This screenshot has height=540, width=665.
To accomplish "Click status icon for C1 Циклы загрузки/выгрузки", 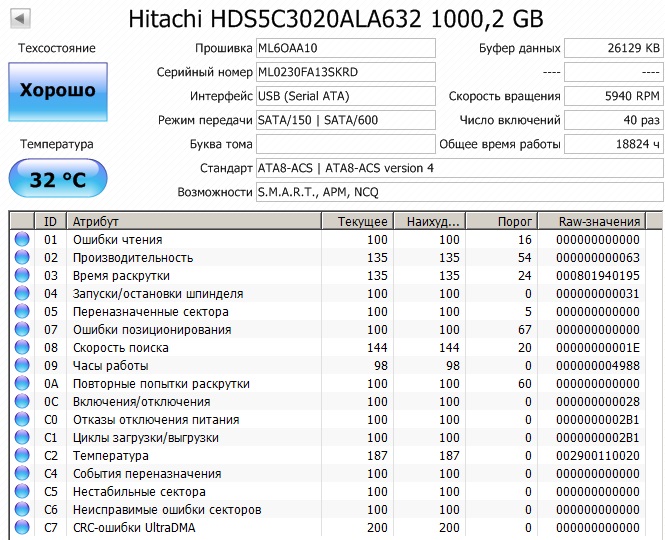I will tap(22, 437).
